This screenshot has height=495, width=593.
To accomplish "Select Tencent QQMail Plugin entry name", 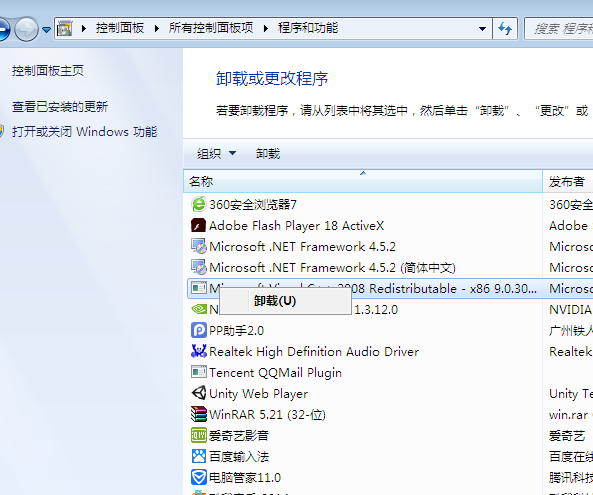I will [x=275, y=372].
